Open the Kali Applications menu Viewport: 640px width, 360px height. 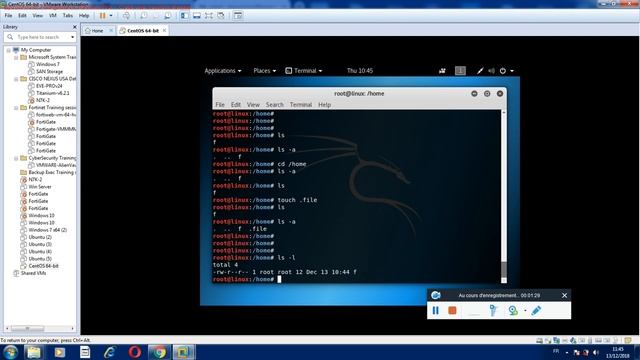(223, 71)
